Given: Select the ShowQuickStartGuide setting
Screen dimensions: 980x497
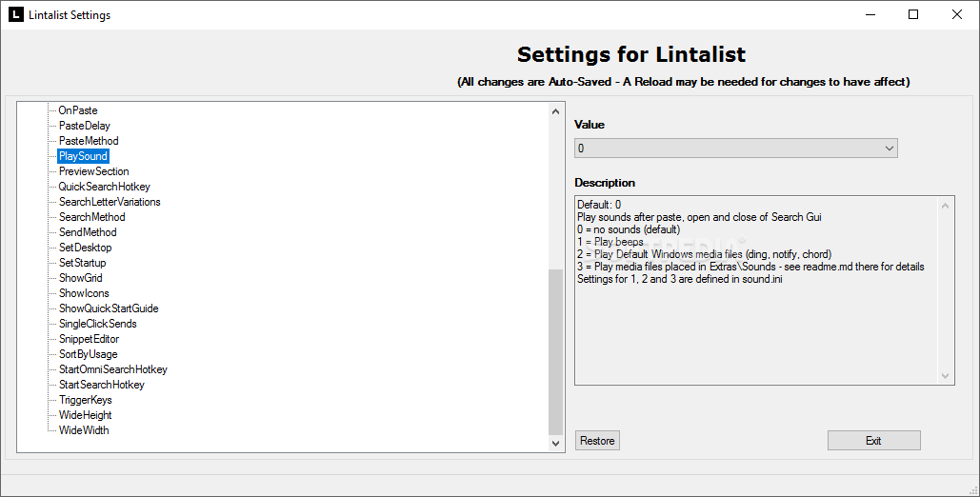Looking at the screenshot, I should [x=109, y=308].
